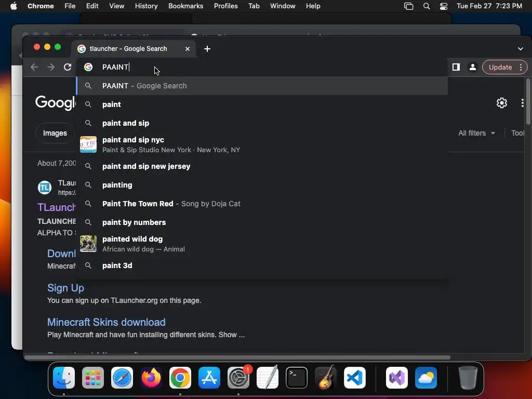532x399 pixels.
Task: Click the painted wild dog thumbnail image
Action: pyautogui.click(x=88, y=244)
